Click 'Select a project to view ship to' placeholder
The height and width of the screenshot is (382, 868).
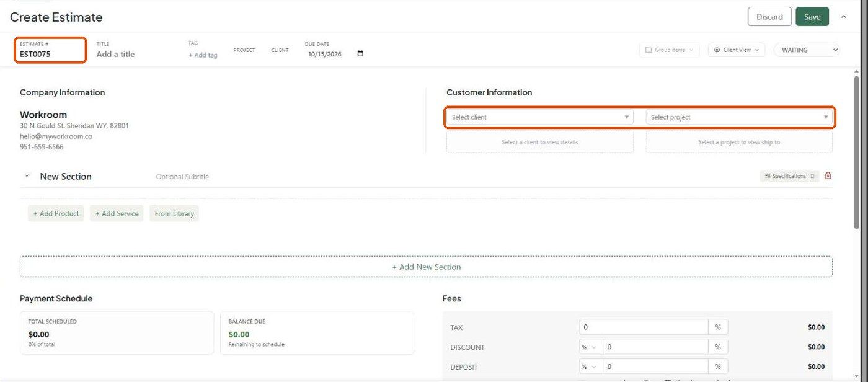tap(739, 142)
